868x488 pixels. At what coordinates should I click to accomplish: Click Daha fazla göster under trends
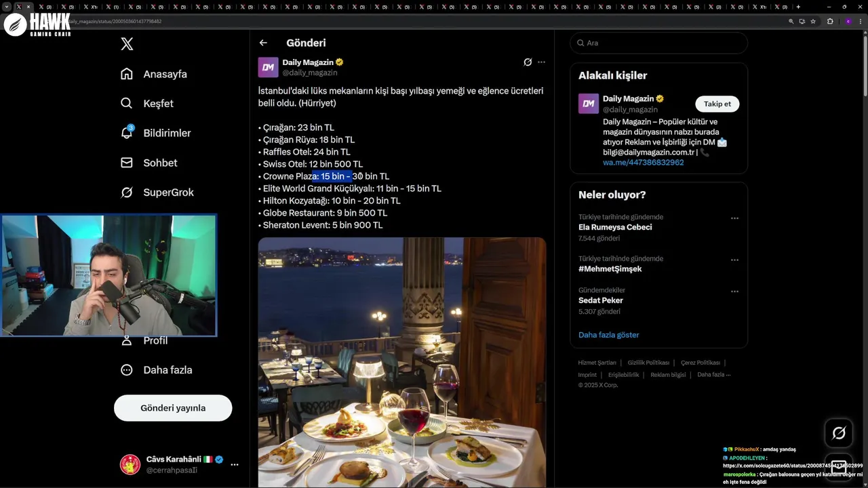pyautogui.click(x=608, y=335)
